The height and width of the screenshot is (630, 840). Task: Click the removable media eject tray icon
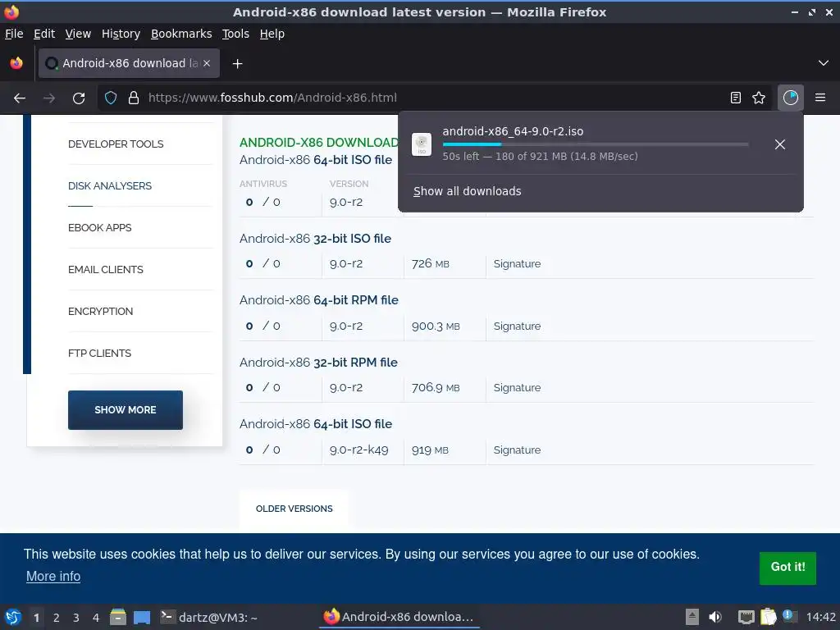[x=692, y=617]
